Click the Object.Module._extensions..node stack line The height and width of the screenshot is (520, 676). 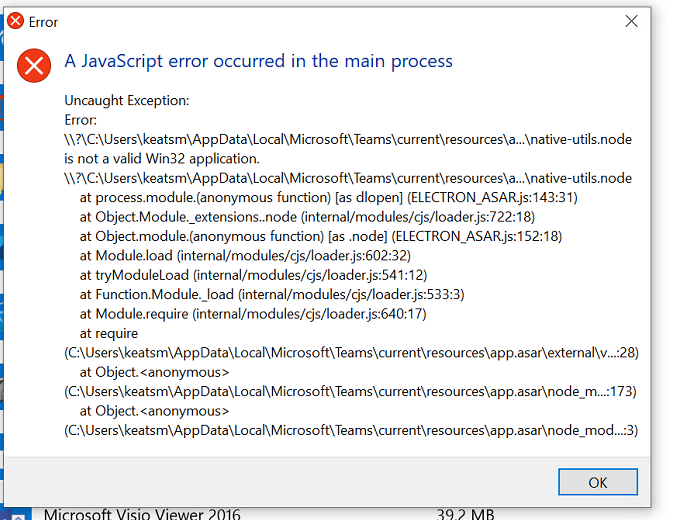coord(307,217)
